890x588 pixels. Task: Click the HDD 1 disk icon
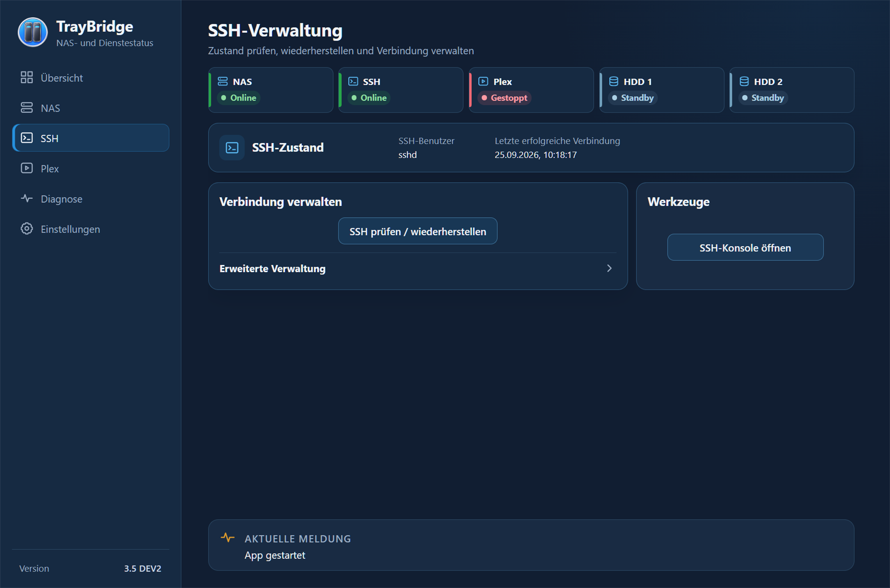[x=614, y=81]
